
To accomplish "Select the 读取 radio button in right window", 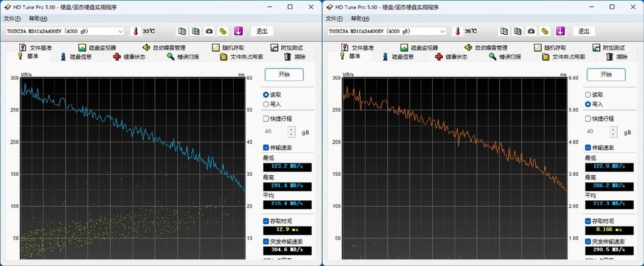I will click(588, 94).
